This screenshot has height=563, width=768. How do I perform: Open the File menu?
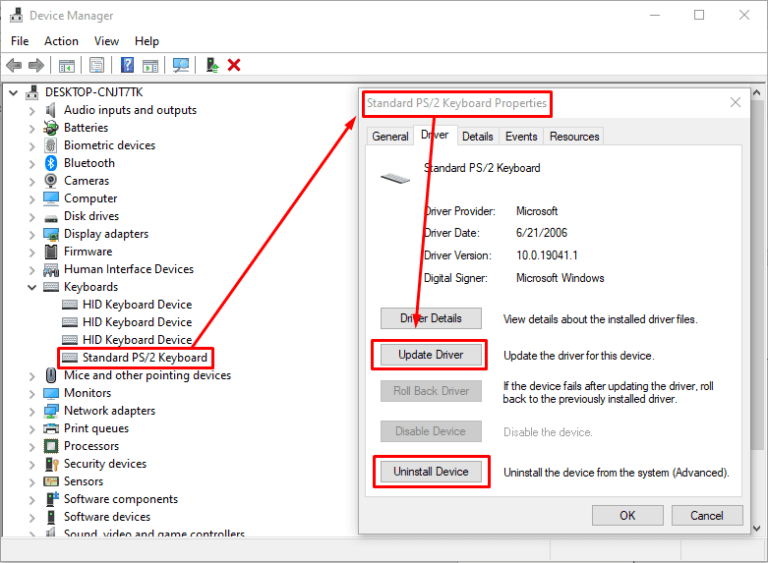point(20,41)
